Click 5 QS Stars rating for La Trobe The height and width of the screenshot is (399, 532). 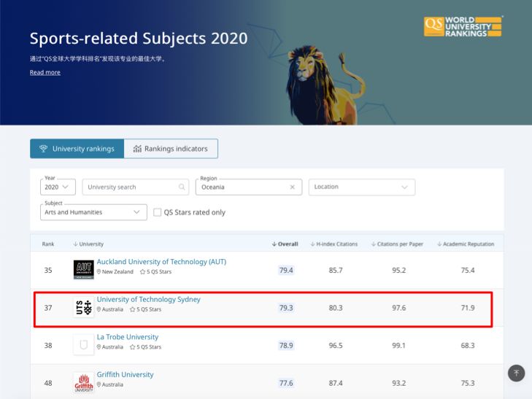(145, 347)
